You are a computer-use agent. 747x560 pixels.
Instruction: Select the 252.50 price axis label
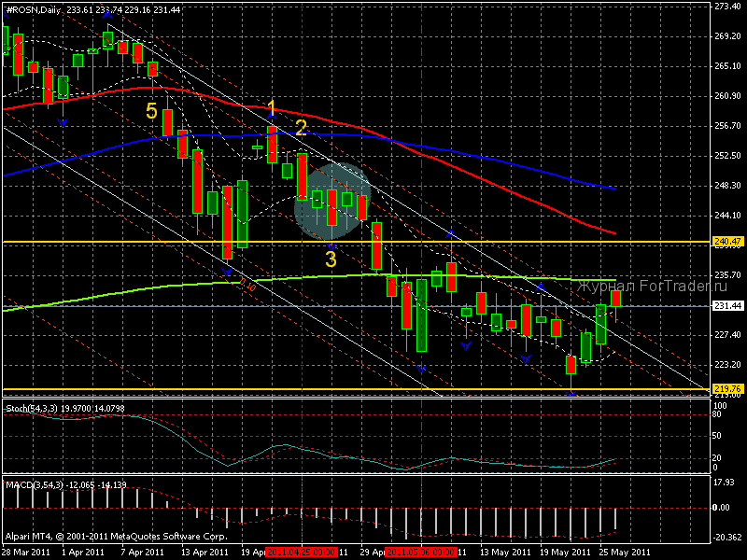click(727, 155)
